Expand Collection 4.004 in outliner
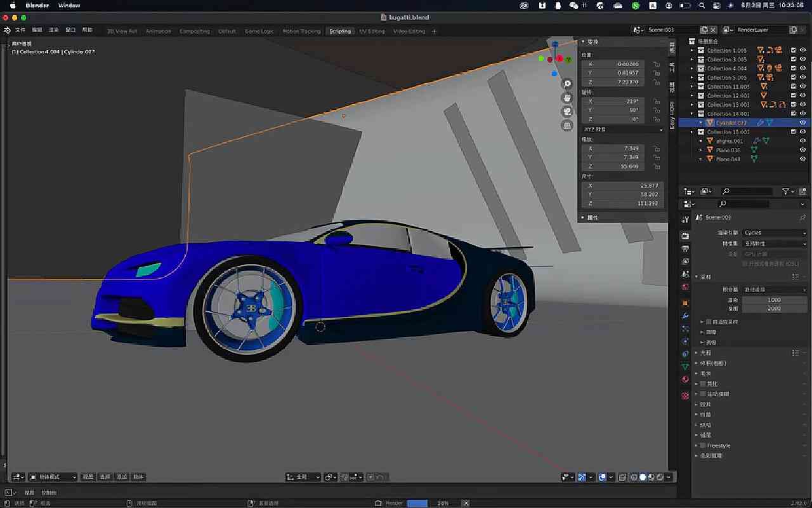Viewport: 812px width, 508px height. (693, 69)
